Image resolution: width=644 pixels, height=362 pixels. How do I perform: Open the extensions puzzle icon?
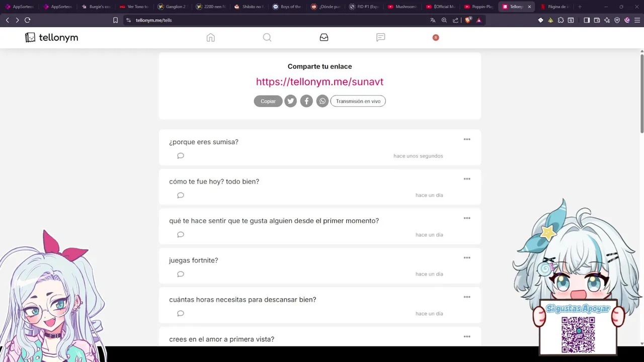pyautogui.click(x=561, y=20)
